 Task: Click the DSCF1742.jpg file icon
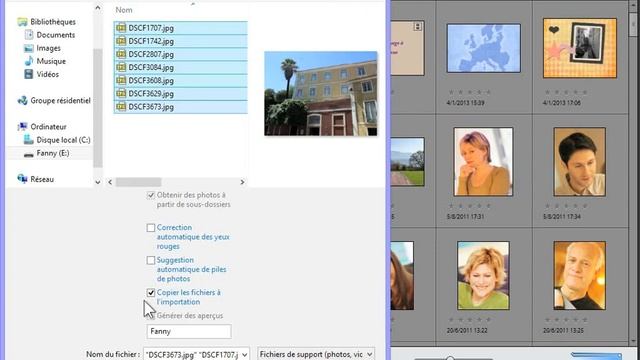121,41
